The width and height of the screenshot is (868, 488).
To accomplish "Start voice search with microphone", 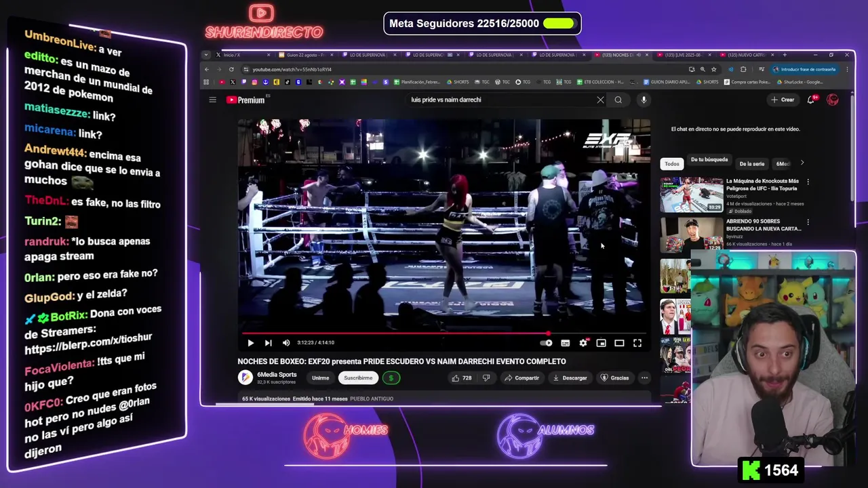I will point(644,100).
